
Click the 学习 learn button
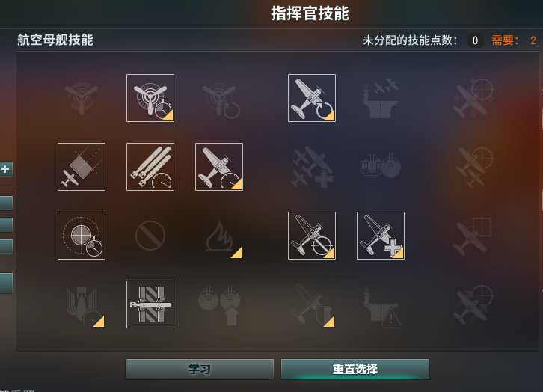[x=200, y=369]
